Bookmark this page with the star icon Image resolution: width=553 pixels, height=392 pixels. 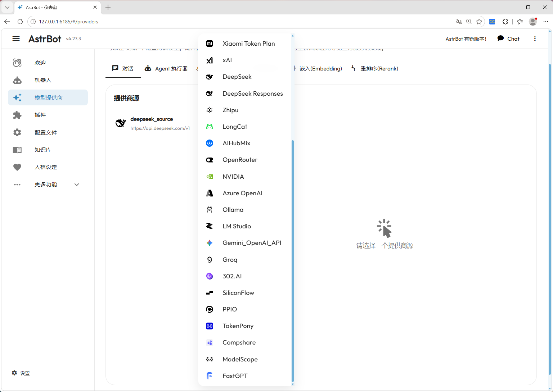479,22
